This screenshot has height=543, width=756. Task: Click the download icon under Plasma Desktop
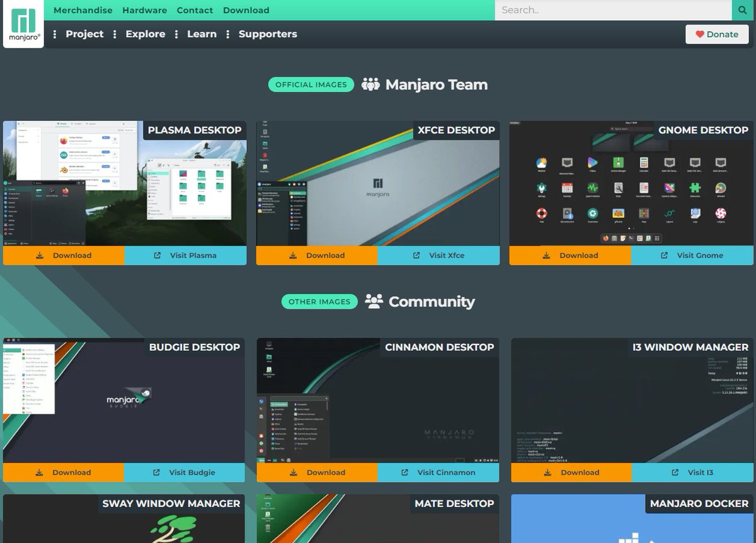point(40,256)
